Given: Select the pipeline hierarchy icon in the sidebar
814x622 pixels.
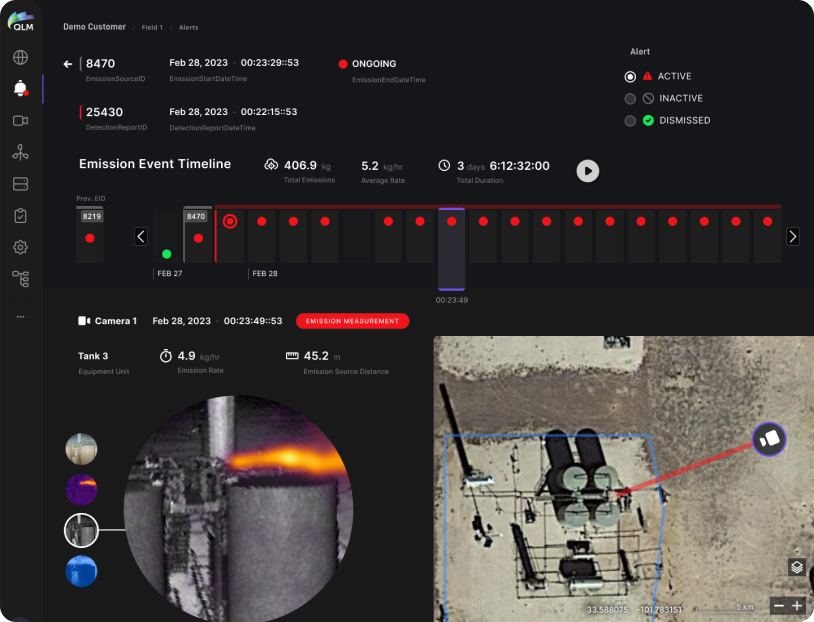Looking at the screenshot, I should pyautogui.click(x=21, y=278).
